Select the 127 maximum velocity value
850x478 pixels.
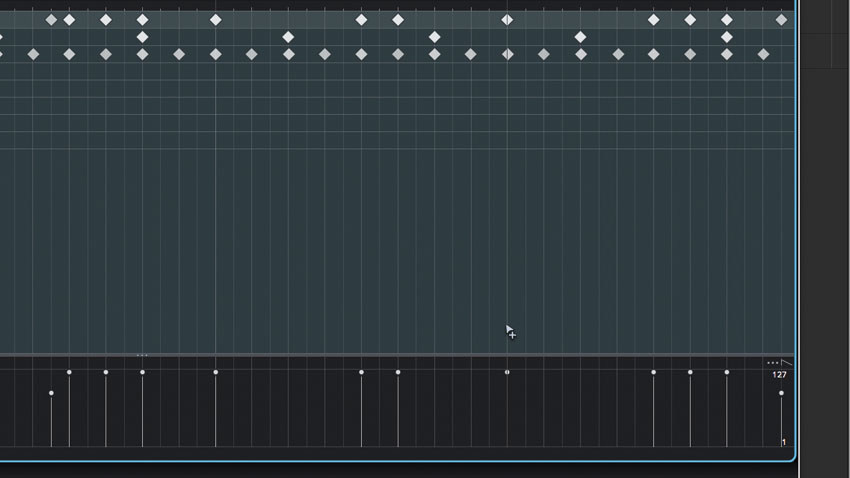(x=779, y=374)
